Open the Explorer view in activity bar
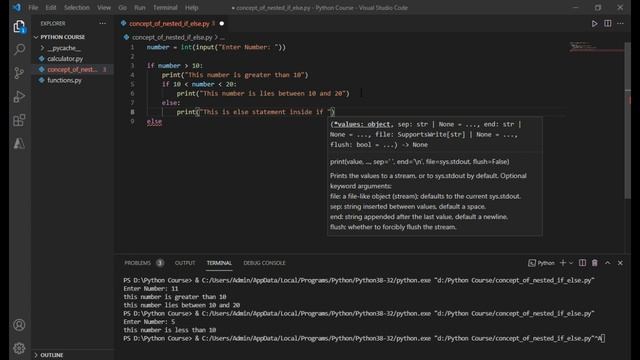This screenshot has height=360, width=640. [19, 27]
